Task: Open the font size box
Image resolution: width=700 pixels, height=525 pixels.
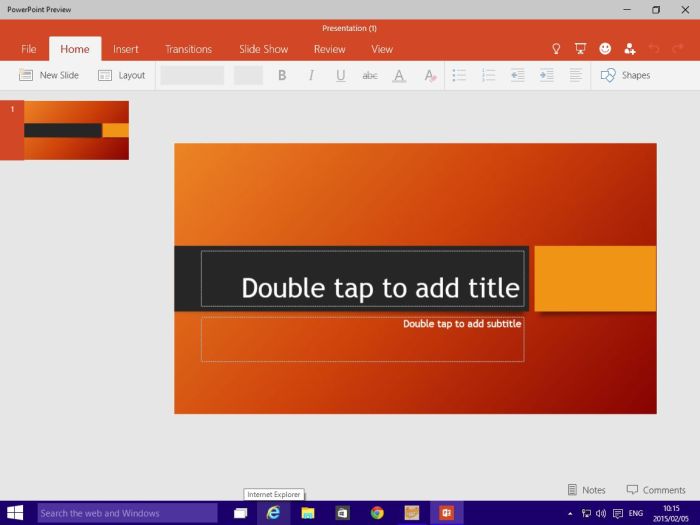Action: click(248, 75)
